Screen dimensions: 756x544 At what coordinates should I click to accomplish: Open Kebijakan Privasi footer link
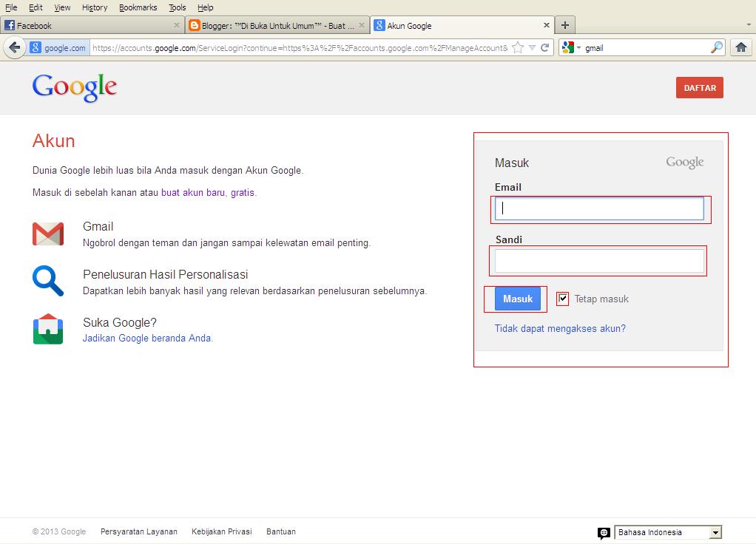(x=222, y=531)
